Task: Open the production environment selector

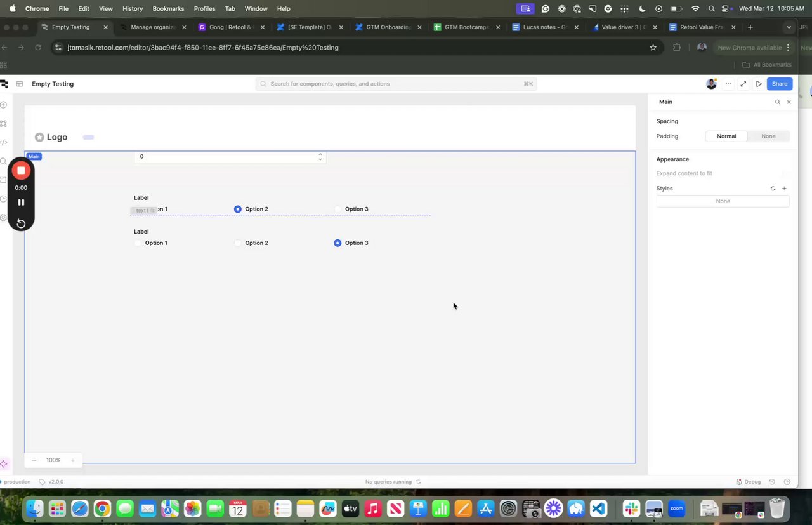Action: [16, 482]
